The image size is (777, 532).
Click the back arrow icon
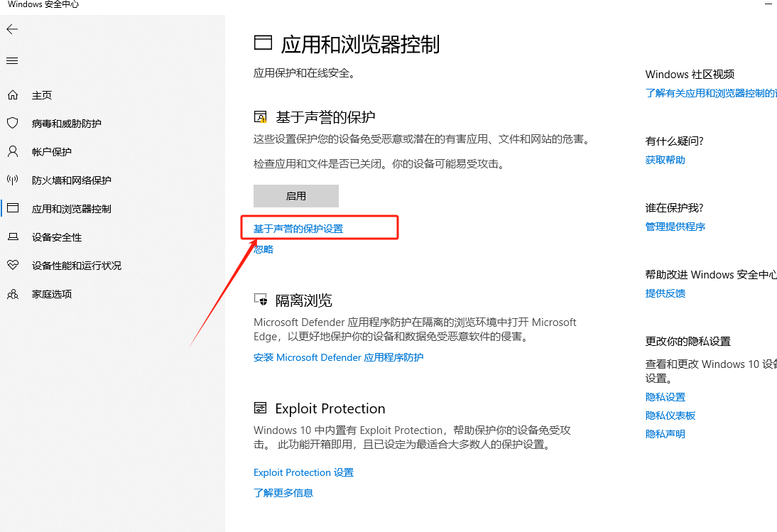pos(12,29)
